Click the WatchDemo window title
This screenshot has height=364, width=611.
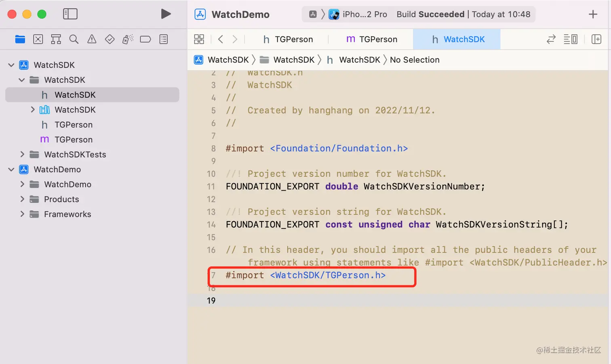(x=240, y=14)
